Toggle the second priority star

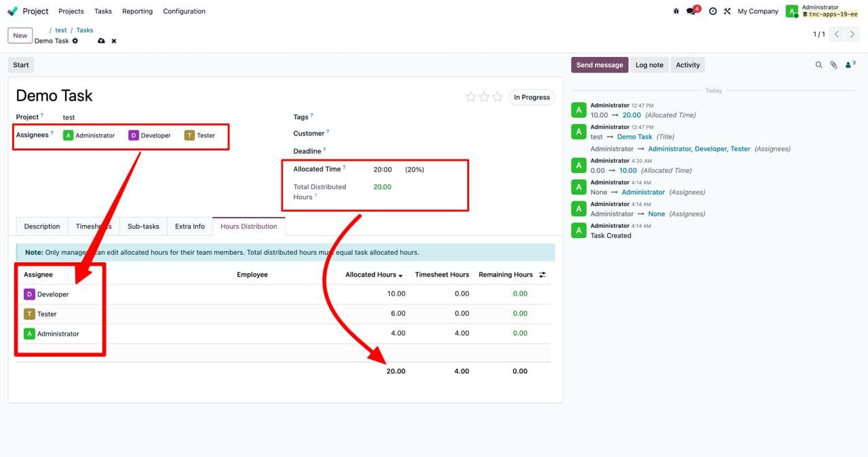pyautogui.click(x=484, y=96)
